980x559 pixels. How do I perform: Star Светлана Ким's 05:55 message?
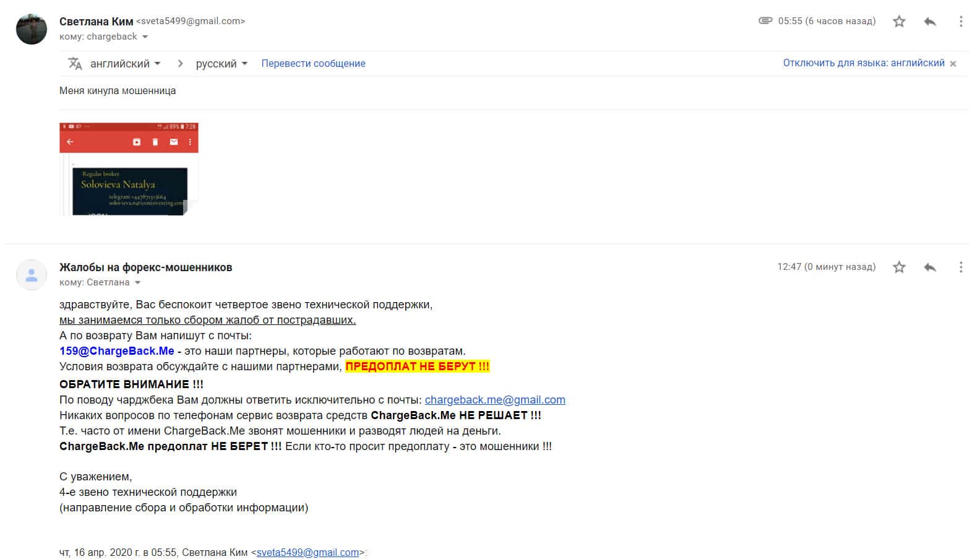point(899,22)
